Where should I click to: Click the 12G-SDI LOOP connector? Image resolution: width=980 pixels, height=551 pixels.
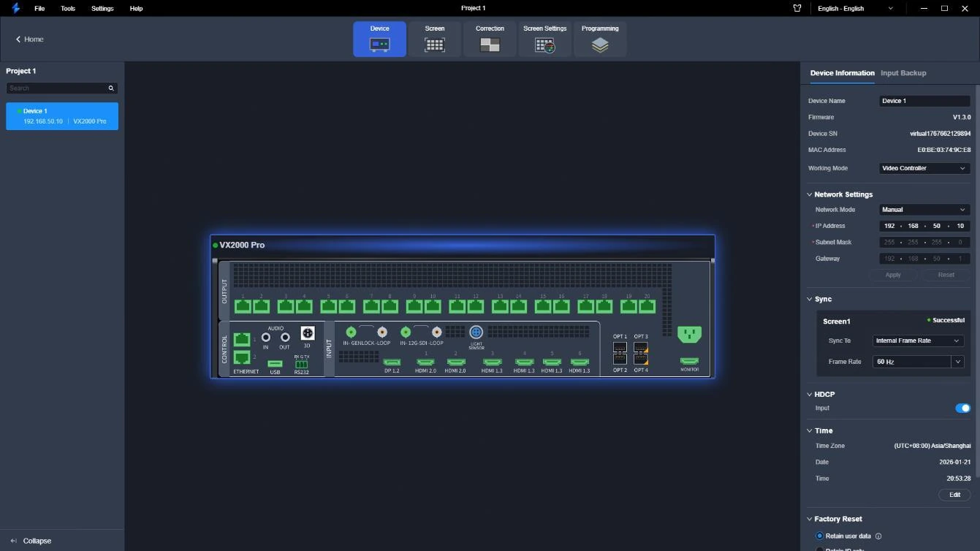[437, 332]
